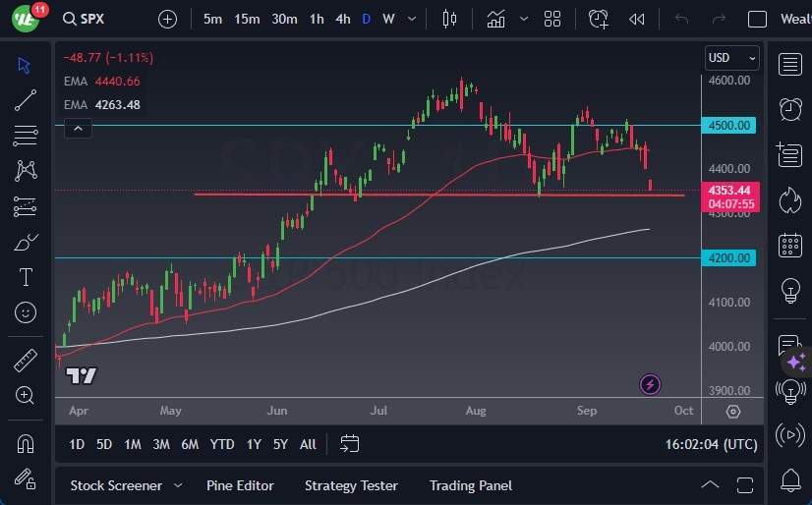The height and width of the screenshot is (505, 812).
Task: Select the trend line drawing tool
Action: pyautogui.click(x=26, y=99)
